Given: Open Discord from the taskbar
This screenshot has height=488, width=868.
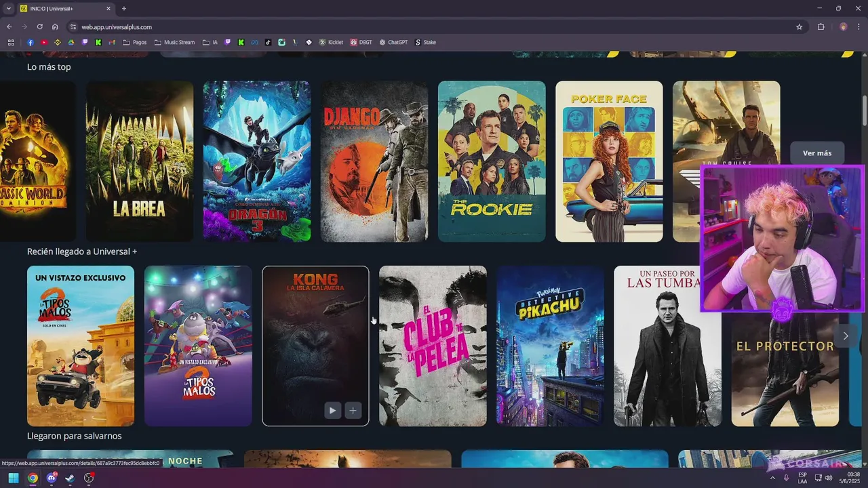Looking at the screenshot, I should click(x=52, y=478).
